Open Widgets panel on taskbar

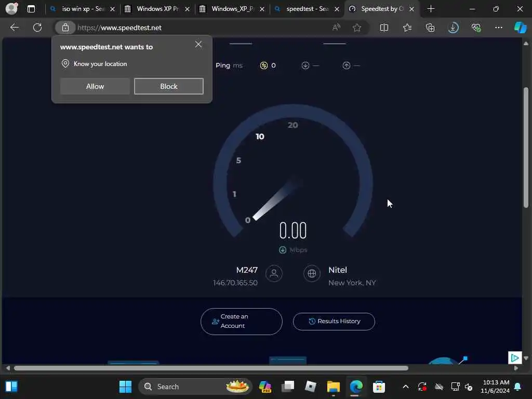pyautogui.click(x=11, y=387)
